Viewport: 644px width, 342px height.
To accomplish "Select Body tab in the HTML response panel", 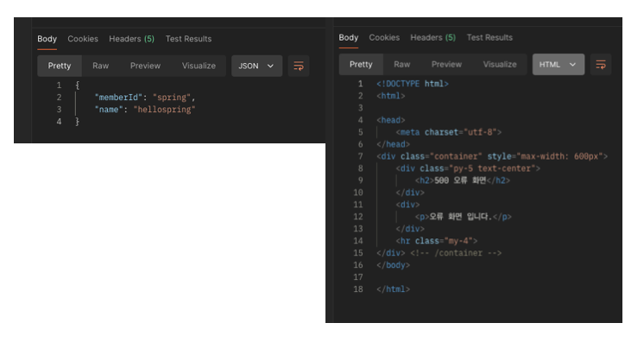I will point(348,37).
